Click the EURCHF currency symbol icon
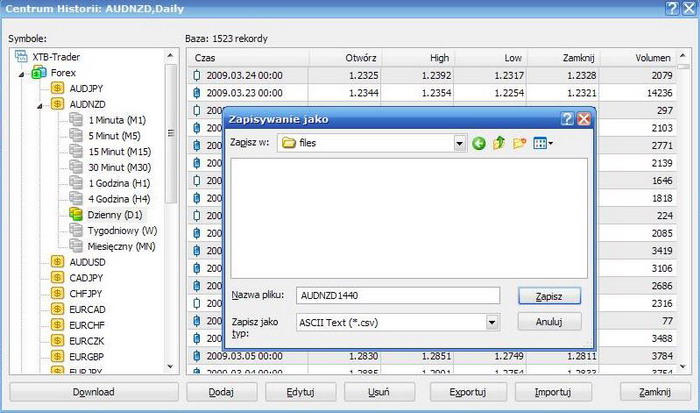Screen dimensions: 700x413 coord(57,325)
